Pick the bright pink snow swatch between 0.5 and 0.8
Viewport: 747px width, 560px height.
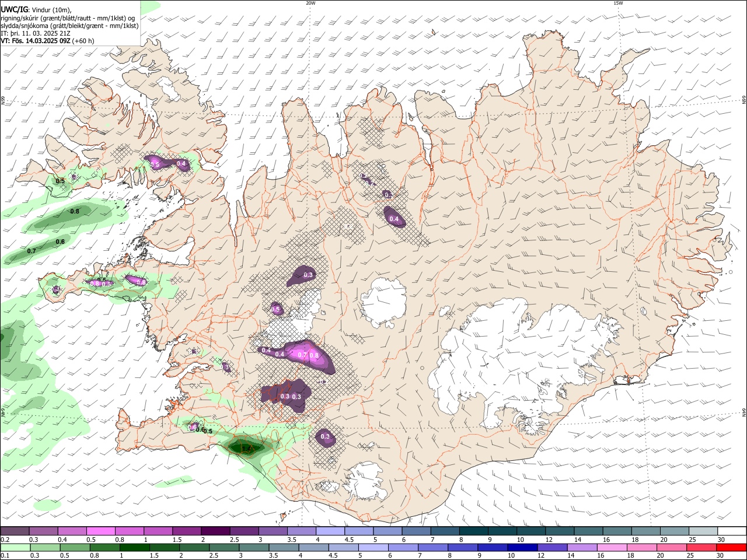coord(100,531)
